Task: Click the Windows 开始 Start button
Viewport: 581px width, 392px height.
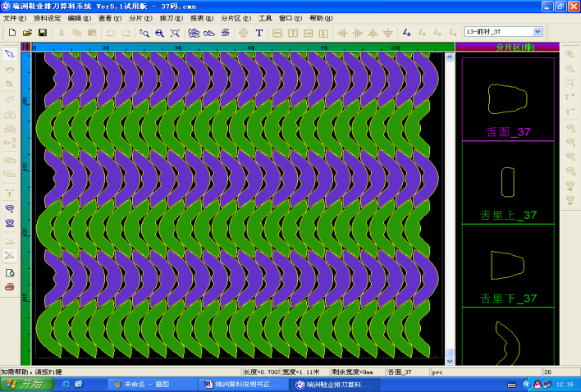Action: coord(27,385)
